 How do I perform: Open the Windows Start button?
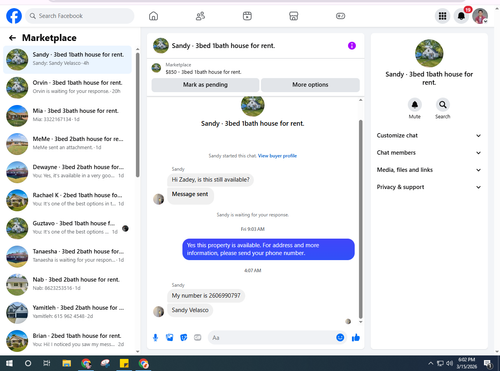pyautogui.click(x=9, y=363)
